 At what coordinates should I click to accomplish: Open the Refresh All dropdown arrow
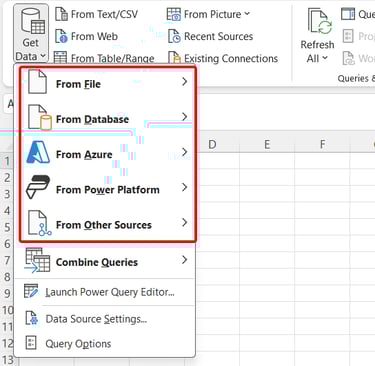[x=325, y=58]
